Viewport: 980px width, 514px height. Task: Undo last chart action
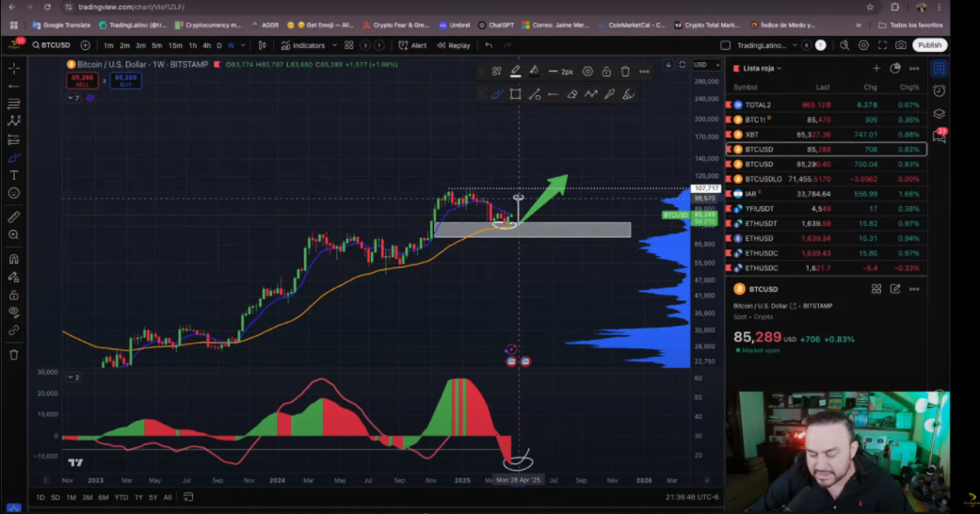tap(489, 45)
